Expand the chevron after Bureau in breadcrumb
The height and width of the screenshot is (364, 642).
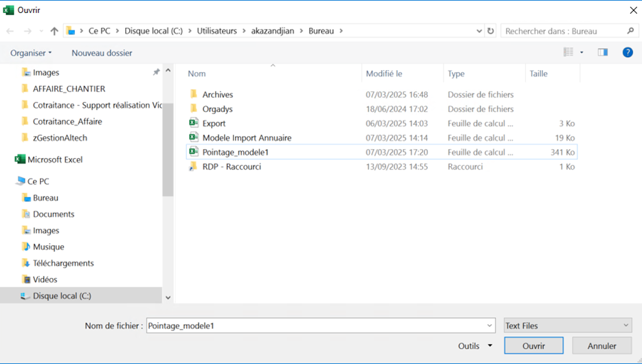pos(341,31)
